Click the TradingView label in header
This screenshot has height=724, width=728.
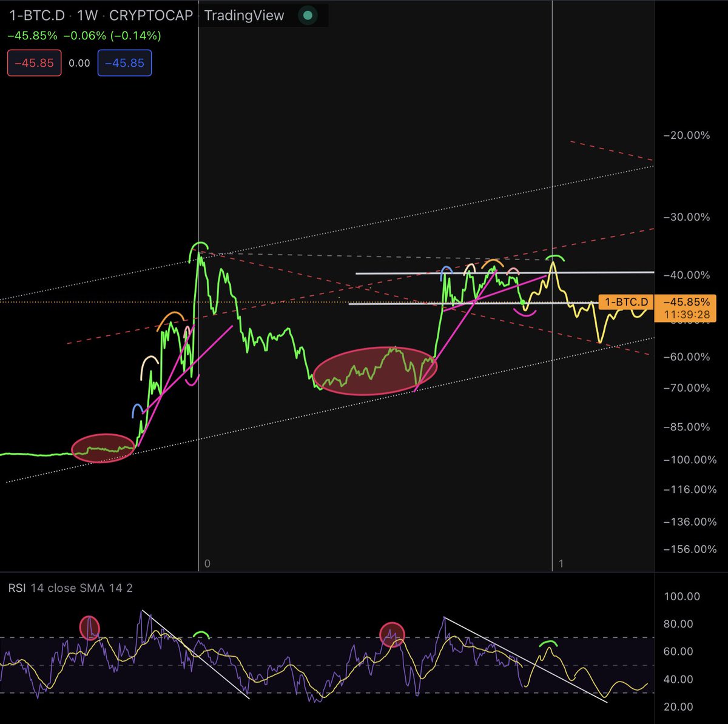[x=244, y=15]
